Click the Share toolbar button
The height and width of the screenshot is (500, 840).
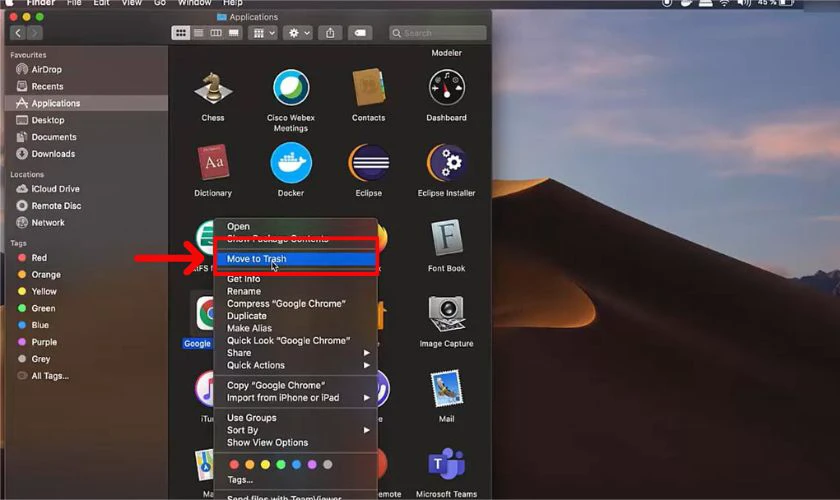[330, 33]
